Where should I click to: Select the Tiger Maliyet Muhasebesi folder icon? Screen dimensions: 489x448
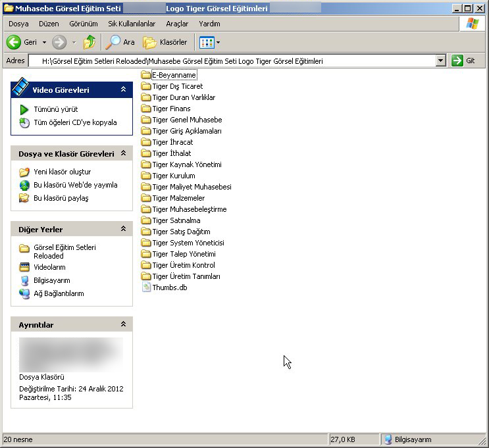pos(145,187)
